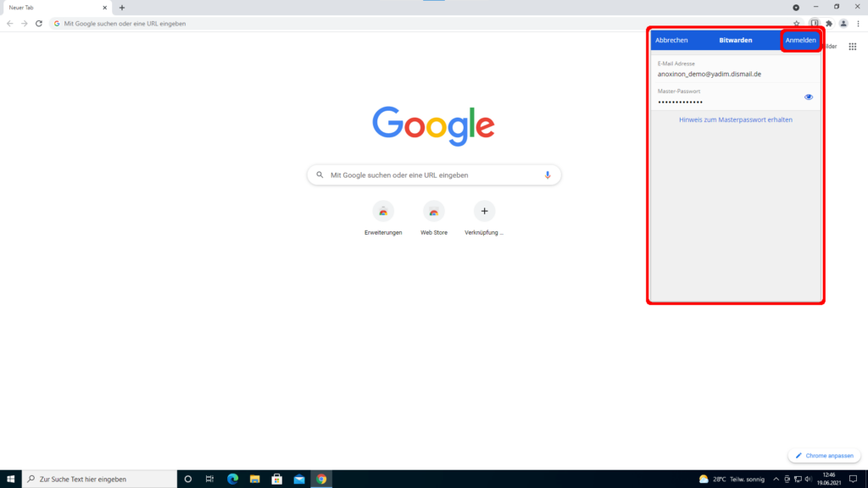The height and width of the screenshot is (488, 868).
Task: Go forward using the forward arrow
Action: coord(25,24)
